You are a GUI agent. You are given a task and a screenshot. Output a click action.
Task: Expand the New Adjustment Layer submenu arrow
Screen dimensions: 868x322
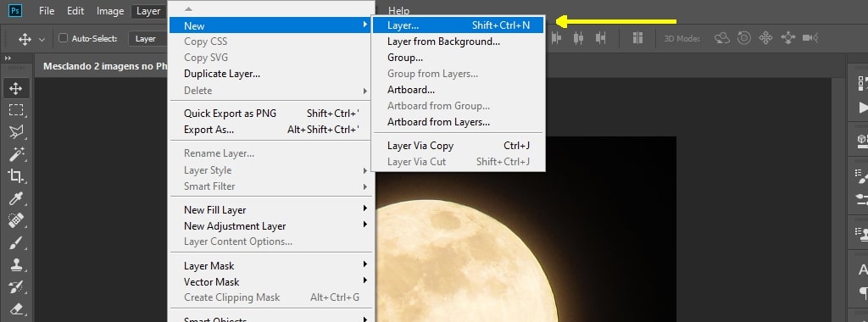[365, 225]
